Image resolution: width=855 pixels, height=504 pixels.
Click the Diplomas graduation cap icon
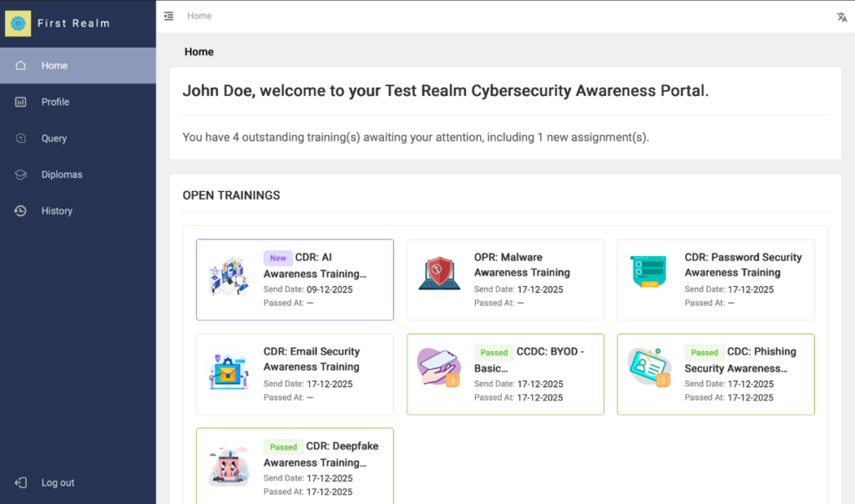21,174
